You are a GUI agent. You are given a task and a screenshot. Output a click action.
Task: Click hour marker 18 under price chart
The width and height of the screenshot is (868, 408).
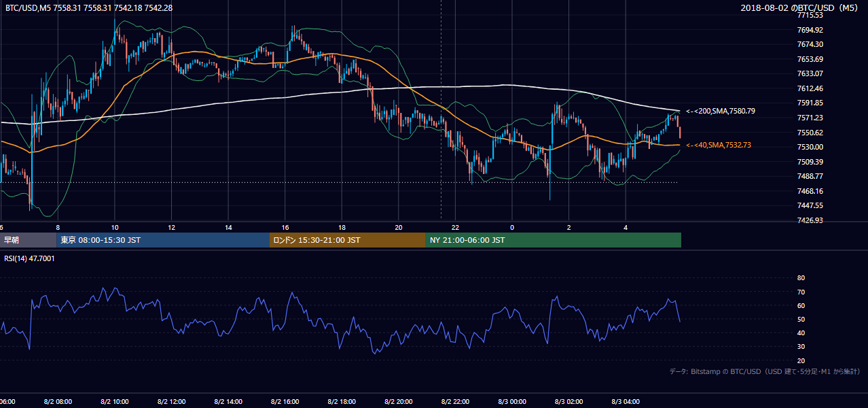342,227
